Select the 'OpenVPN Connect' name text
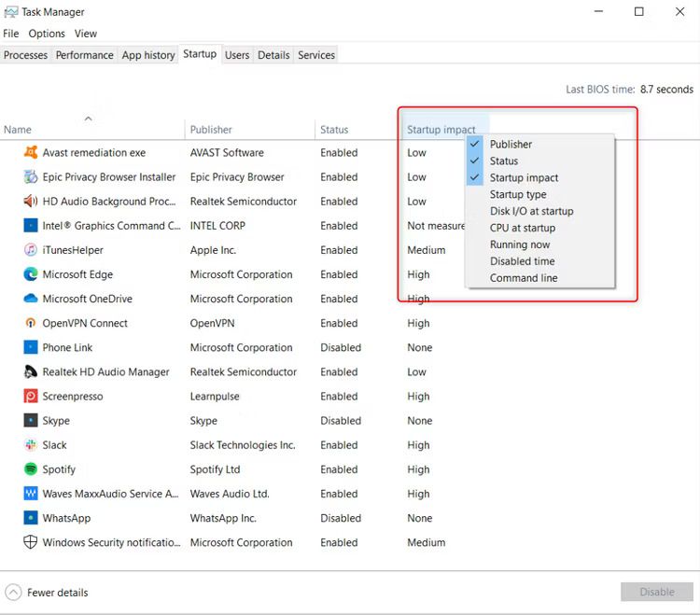This screenshot has width=700, height=615. point(85,323)
